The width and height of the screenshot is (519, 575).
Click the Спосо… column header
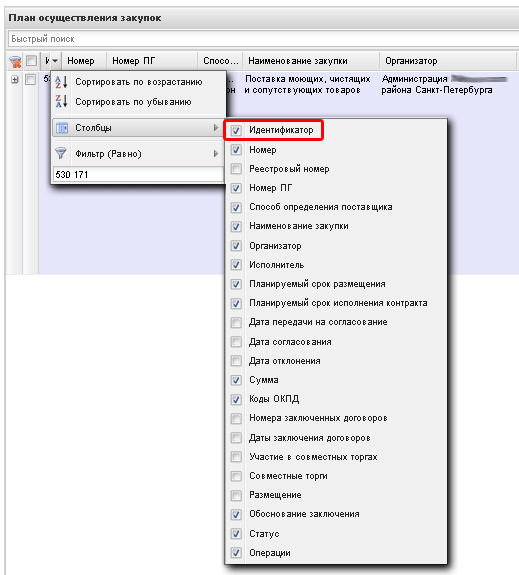coord(221,61)
